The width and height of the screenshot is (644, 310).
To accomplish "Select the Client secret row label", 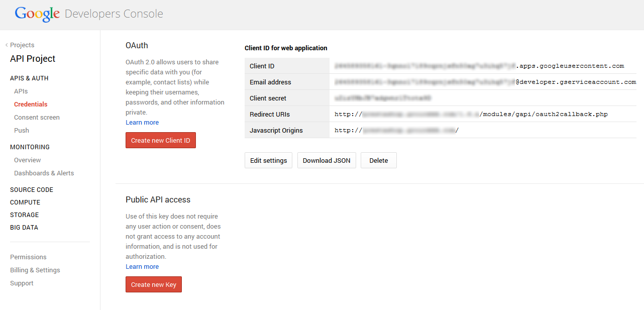I will coord(268,98).
